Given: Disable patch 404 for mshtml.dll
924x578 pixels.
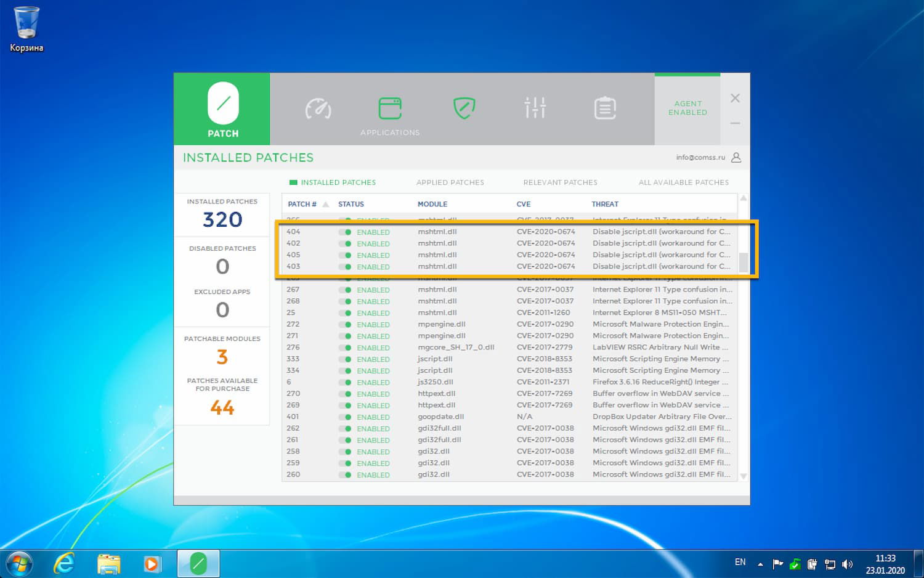Looking at the screenshot, I should tap(344, 232).
